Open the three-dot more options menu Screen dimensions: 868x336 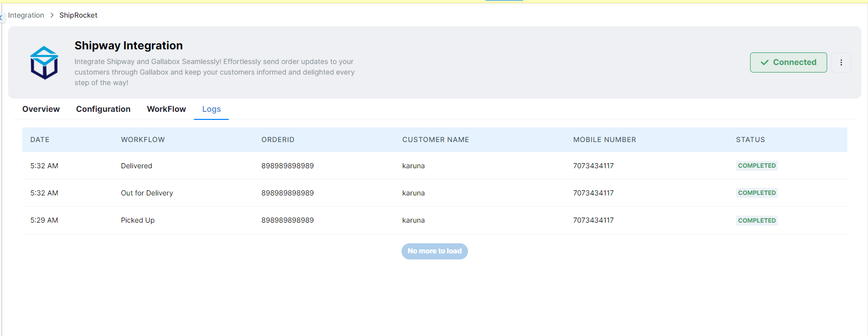(841, 62)
